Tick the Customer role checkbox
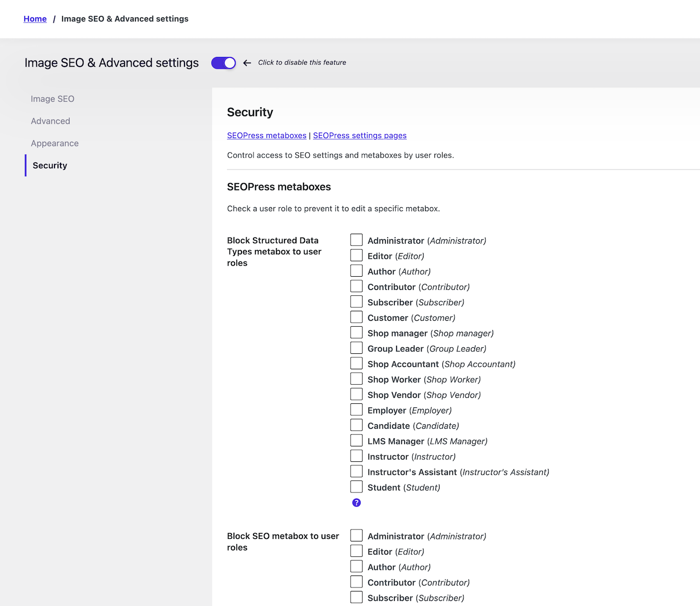The image size is (700, 606). 356,317
